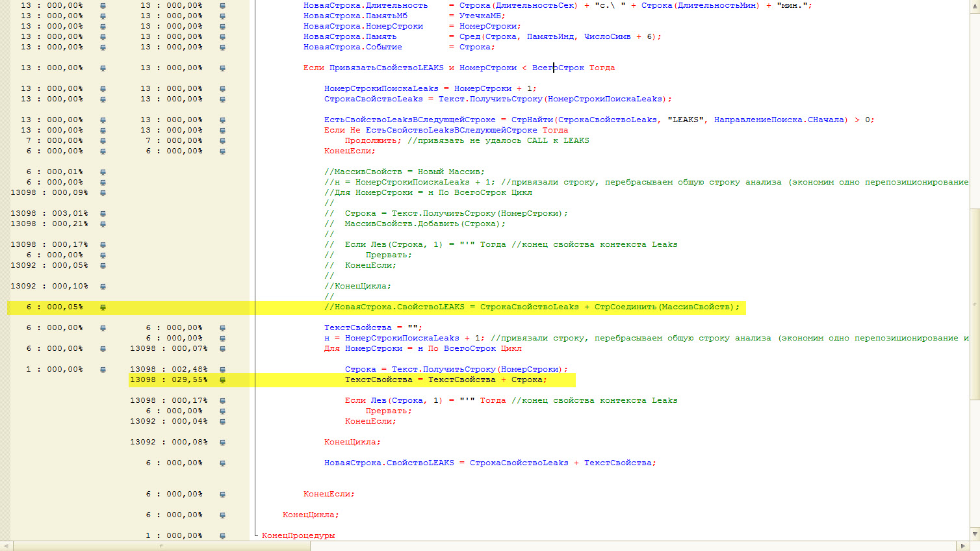
Task: Click the green monitor icon beside 6 : 000,05%
Action: [x=103, y=307]
